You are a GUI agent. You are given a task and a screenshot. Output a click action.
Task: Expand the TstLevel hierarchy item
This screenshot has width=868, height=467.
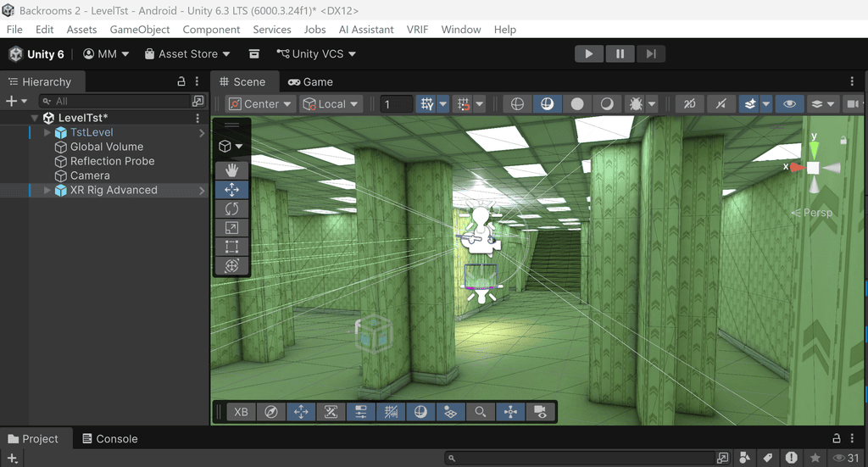[47, 132]
